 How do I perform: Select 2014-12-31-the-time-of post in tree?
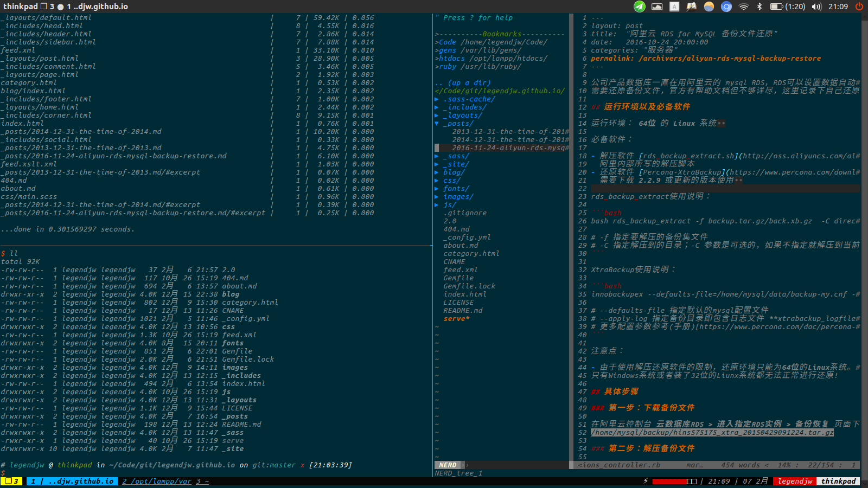pyautogui.click(x=510, y=140)
